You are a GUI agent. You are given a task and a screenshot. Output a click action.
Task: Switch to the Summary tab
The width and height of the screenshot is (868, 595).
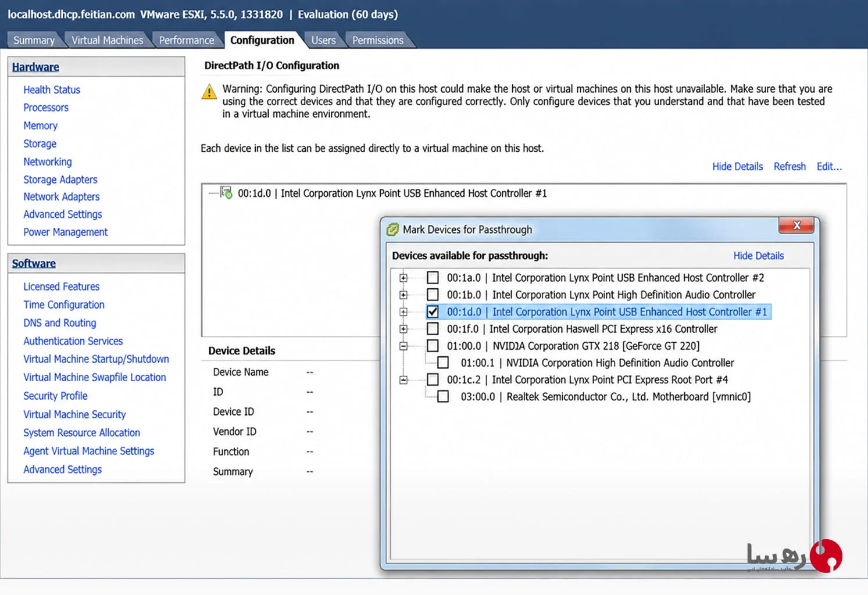click(x=34, y=40)
